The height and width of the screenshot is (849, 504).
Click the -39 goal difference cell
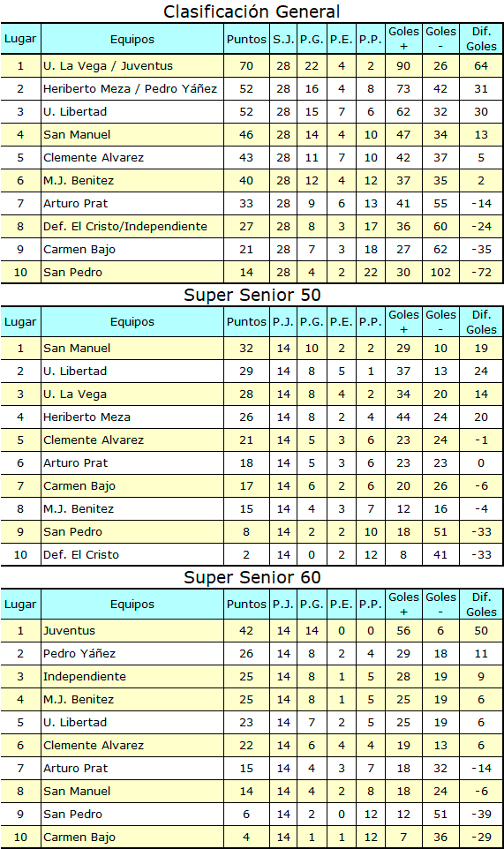[481, 814]
